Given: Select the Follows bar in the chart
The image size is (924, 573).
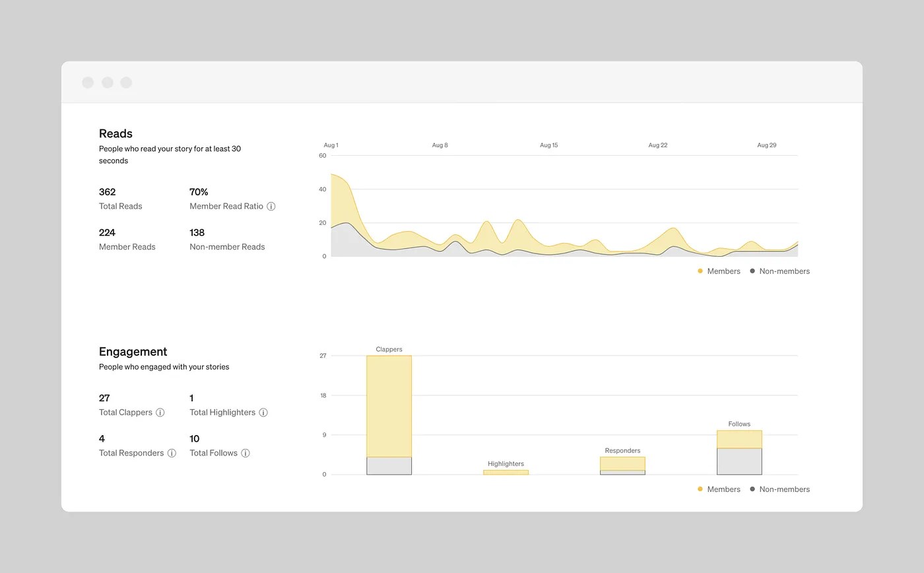Looking at the screenshot, I should pyautogui.click(x=740, y=453).
